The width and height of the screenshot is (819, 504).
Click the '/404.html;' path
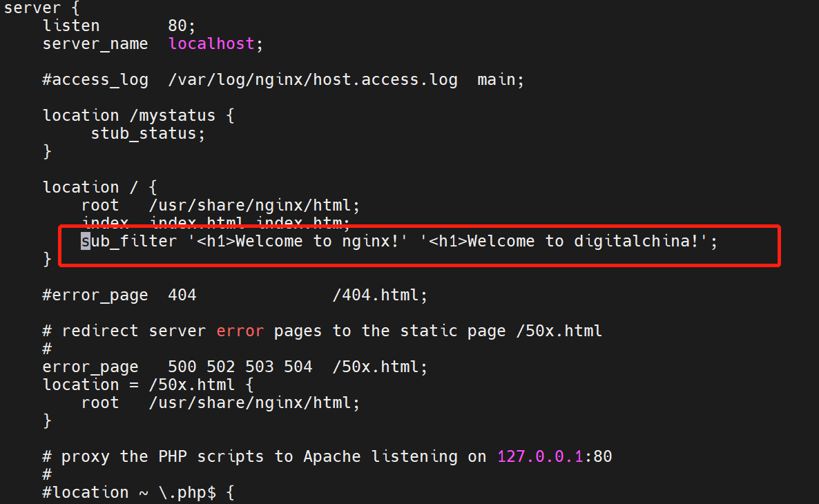[380, 295]
